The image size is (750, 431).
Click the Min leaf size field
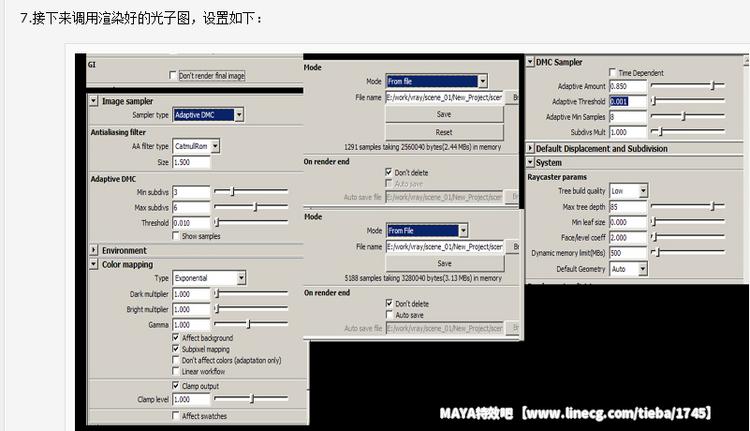coord(628,222)
